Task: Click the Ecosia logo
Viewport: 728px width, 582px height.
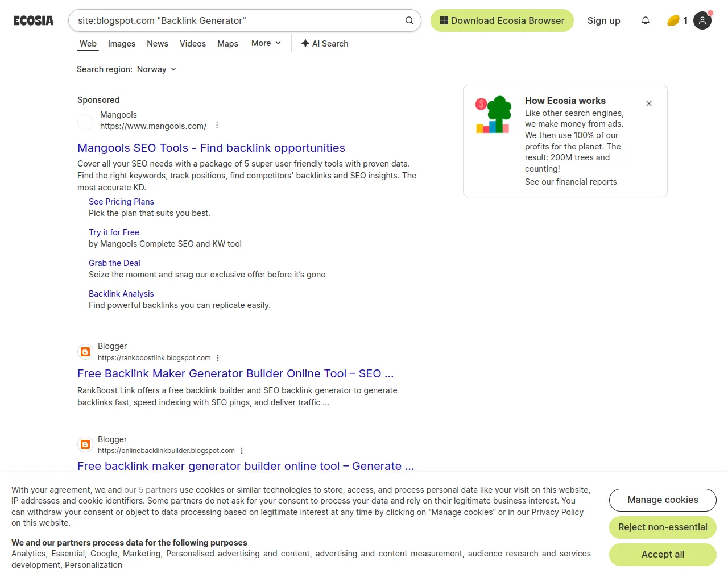Action: click(x=34, y=20)
